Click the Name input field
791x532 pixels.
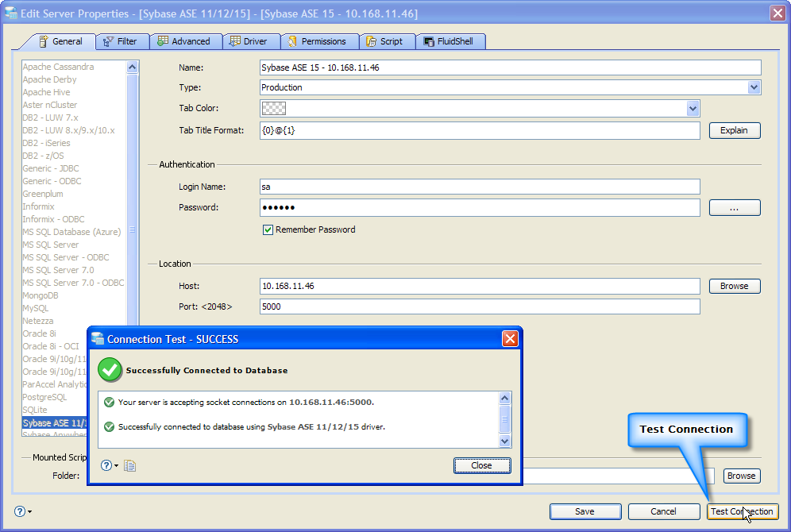click(x=510, y=67)
